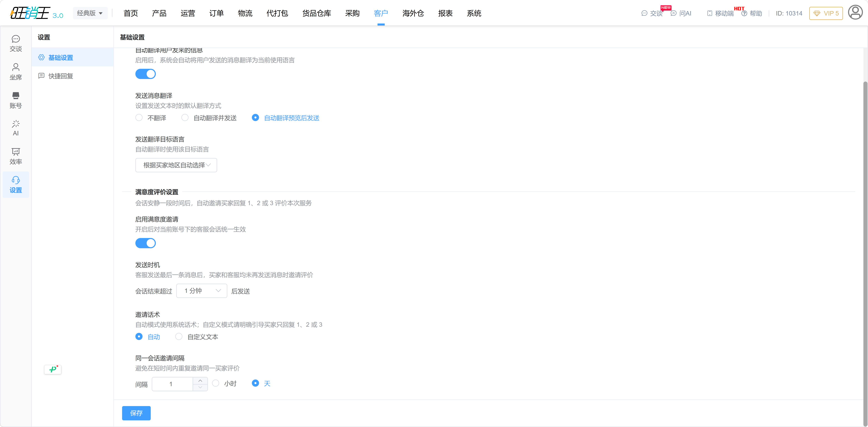Open the AI sidebar icon
Image resolution: width=868 pixels, height=427 pixels.
pyautogui.click(x=15, y=128)
